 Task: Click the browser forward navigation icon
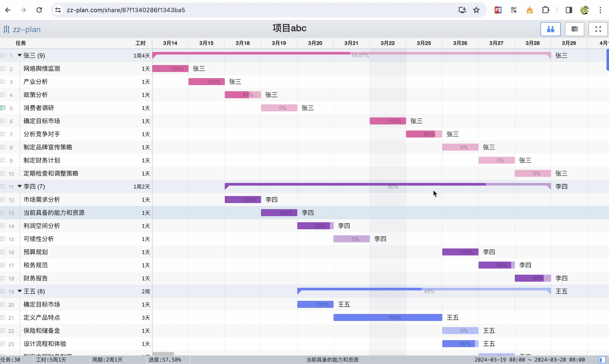[x=23, y=10]
